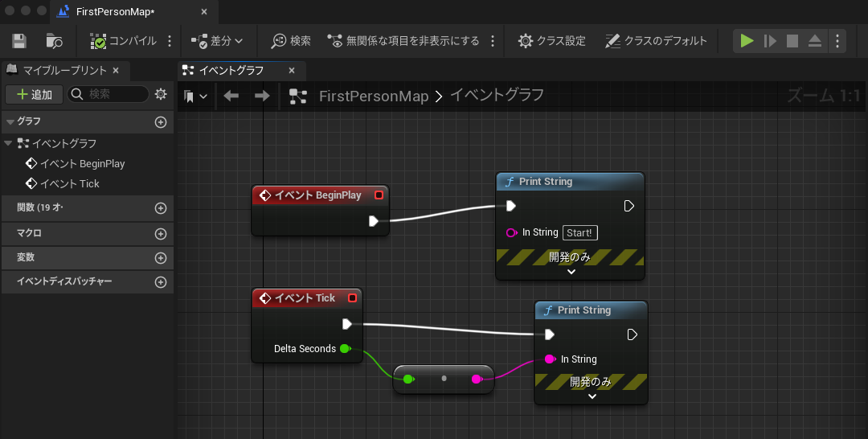Click the Browse to asset icon

pyautogui.click(x=54, y=41)
